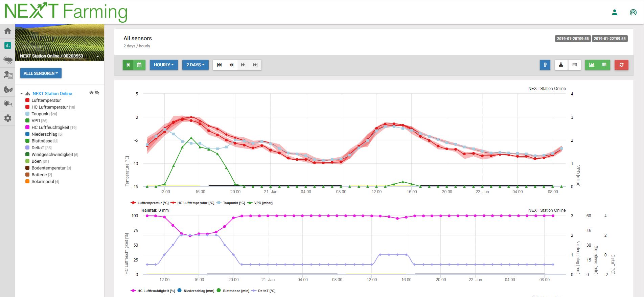The image size is (644, 297).
Task: Open the settings gear in sidebar
Action: (7, 118)
